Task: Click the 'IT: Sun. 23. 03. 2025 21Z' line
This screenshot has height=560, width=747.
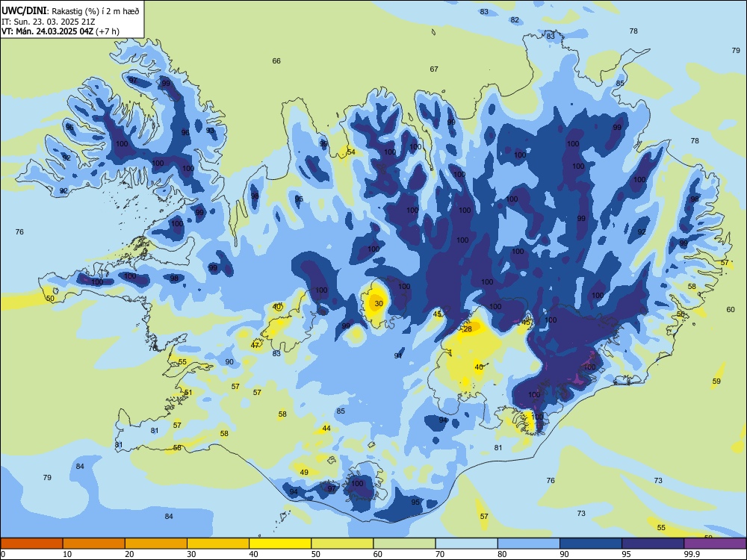Action: click(x=48, y=22)
